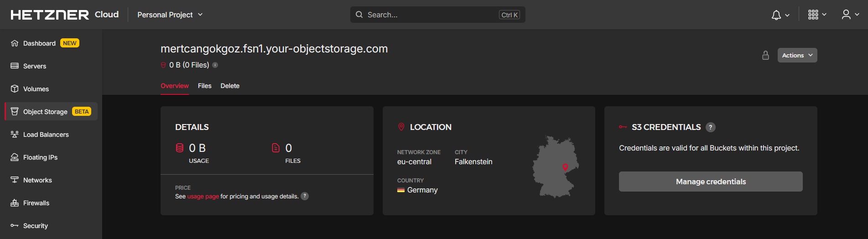Click the Manage credentials button
Image resolution: width=868 pixels, height=239 pixels.
point(710,182)
